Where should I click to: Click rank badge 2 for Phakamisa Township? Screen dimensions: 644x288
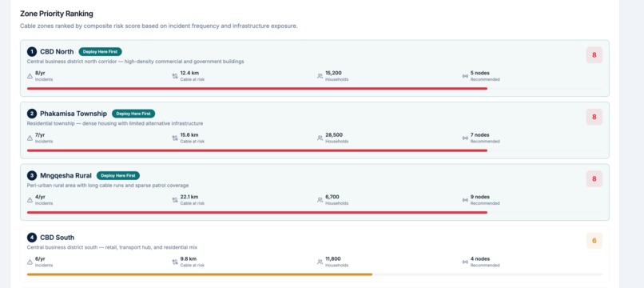(x=32, y=114)
